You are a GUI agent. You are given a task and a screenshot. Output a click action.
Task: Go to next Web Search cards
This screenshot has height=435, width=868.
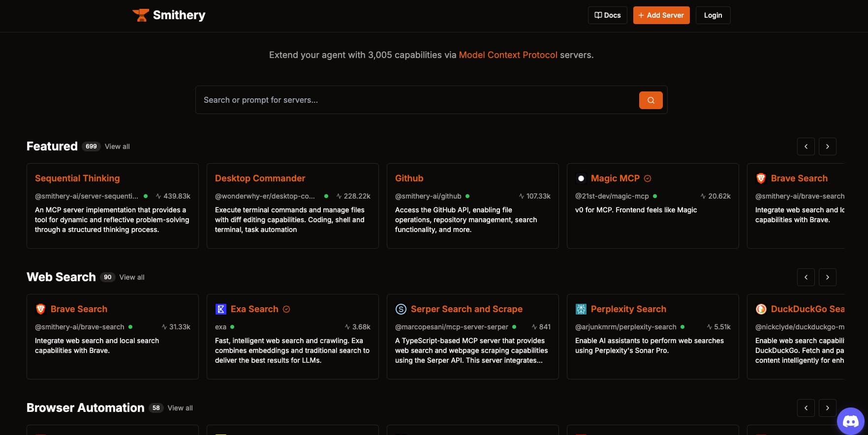tap(828, 277)
